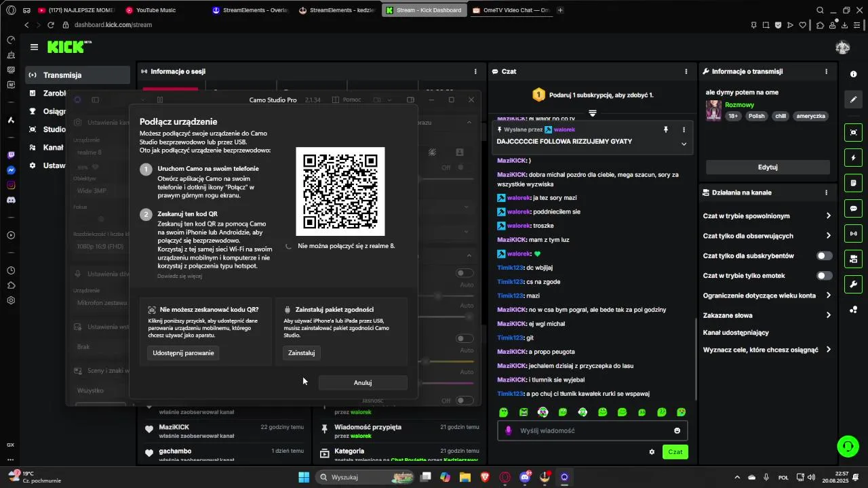868x488 pixels.
Task: Open a new browser tab
Action: [560, 10]
